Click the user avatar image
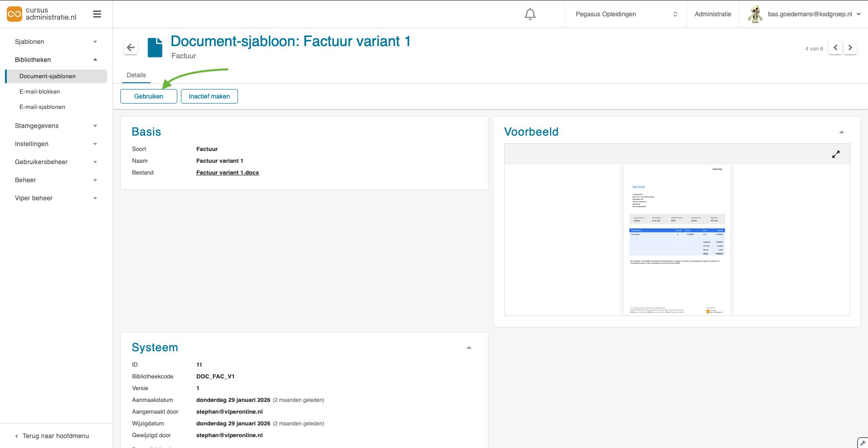Screen dimensions: 868x448 [x=755, y=14]
